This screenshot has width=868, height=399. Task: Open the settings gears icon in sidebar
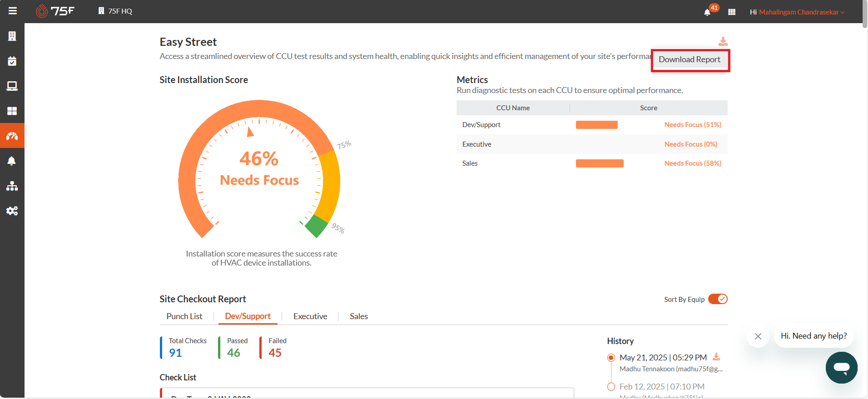12,211
